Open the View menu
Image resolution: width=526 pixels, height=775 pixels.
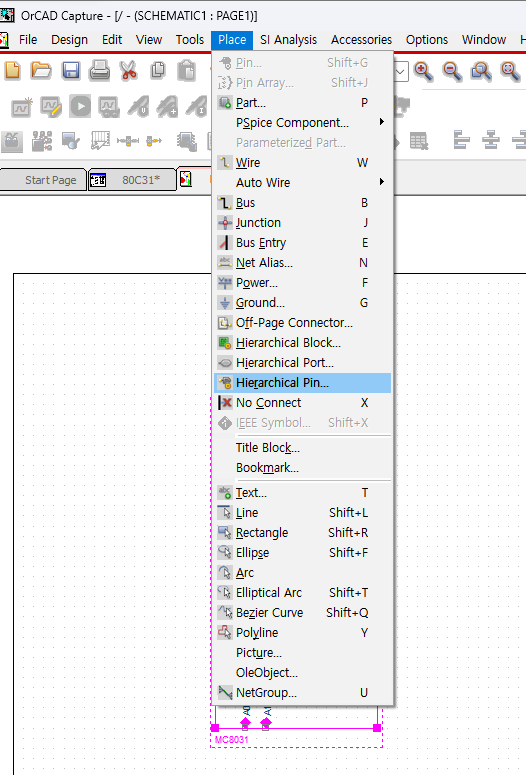click(149, 40)
